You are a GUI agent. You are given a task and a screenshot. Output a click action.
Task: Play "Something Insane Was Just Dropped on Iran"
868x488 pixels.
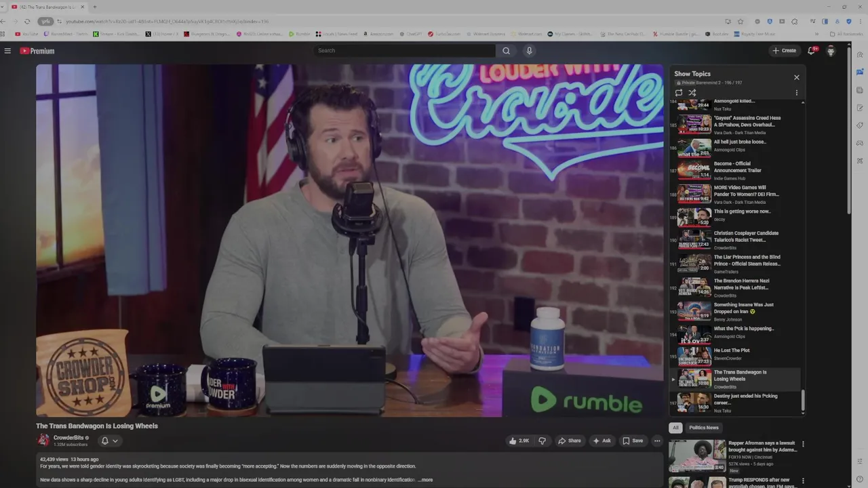736,311
